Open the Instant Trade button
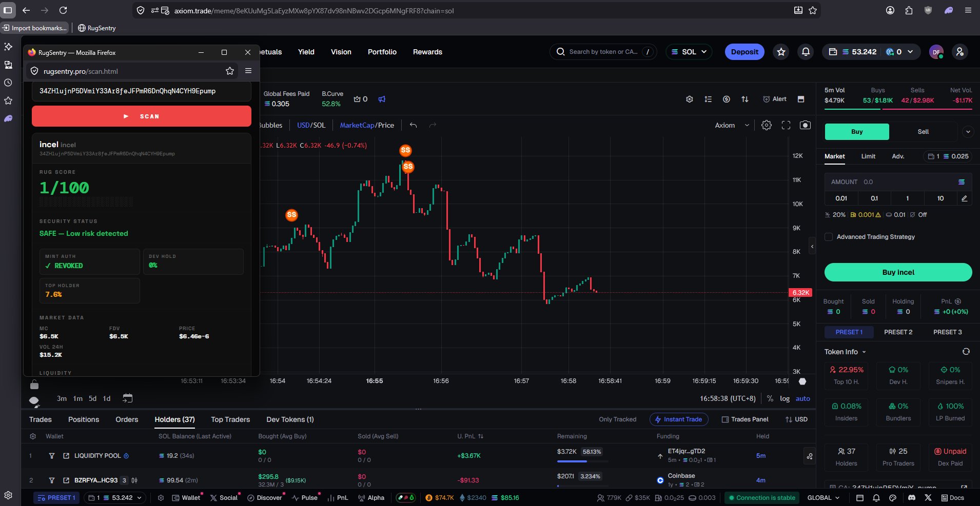Image resolution: width=980 pixels, height=506 pixels. click(x=679, y=419)
